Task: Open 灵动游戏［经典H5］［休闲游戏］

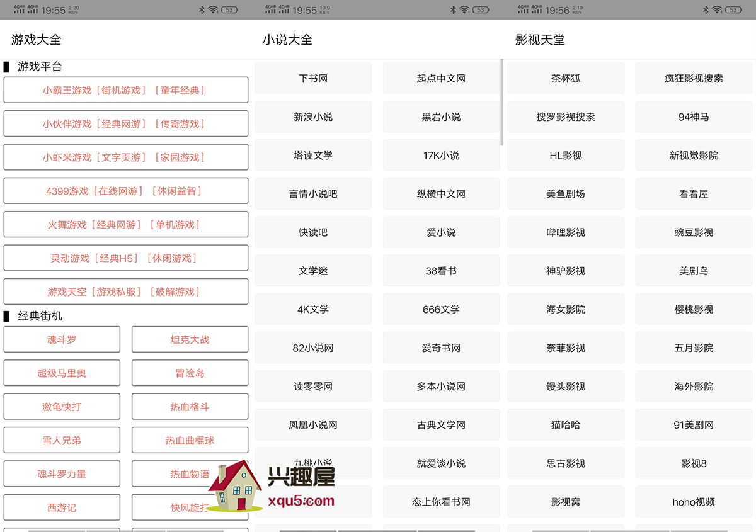Action: click(x=126, y=258)
